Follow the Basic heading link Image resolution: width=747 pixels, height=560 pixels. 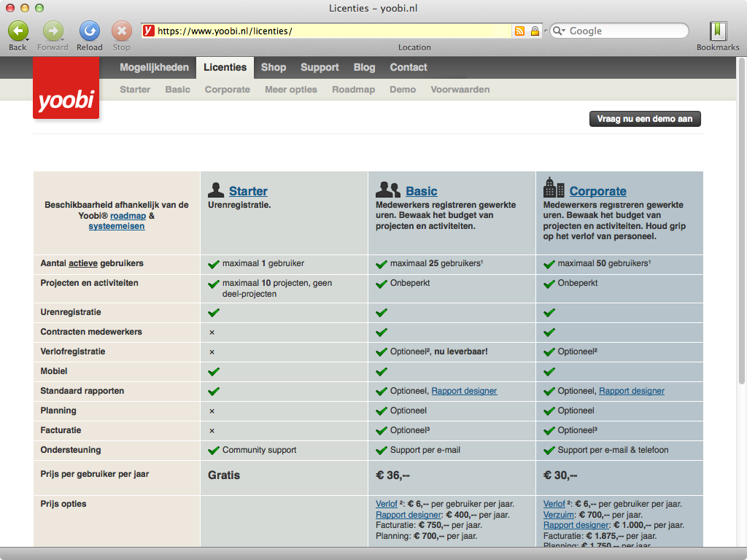tap(422, 191)
